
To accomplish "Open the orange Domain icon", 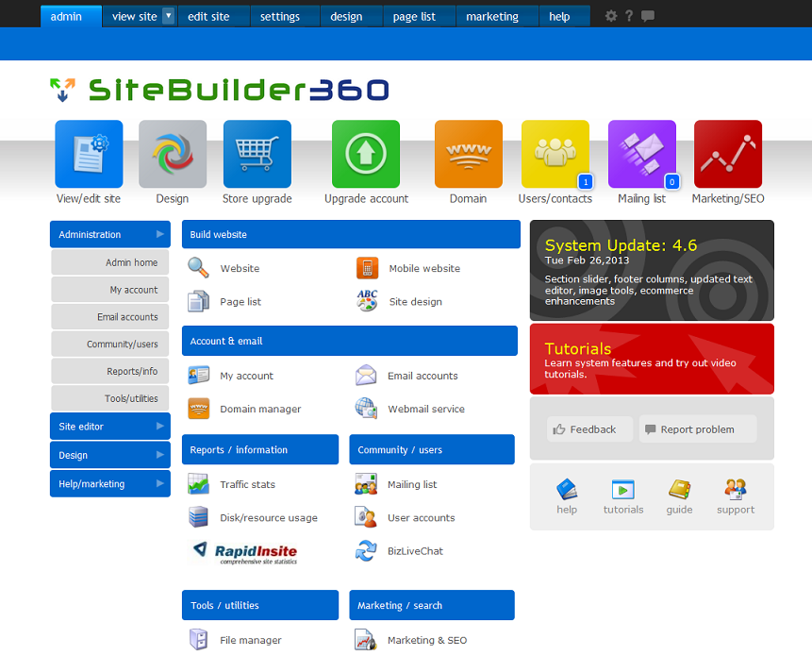I will tap(468, 154).
